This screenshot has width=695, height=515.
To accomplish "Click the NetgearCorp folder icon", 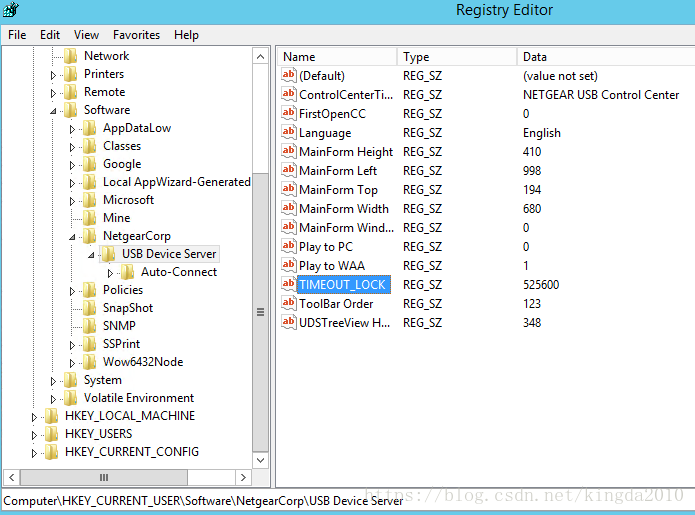I will point(90,236).
